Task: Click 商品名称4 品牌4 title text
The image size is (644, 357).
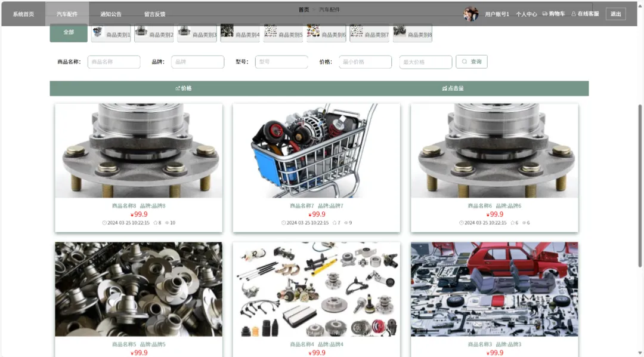Action: point(316,344)
